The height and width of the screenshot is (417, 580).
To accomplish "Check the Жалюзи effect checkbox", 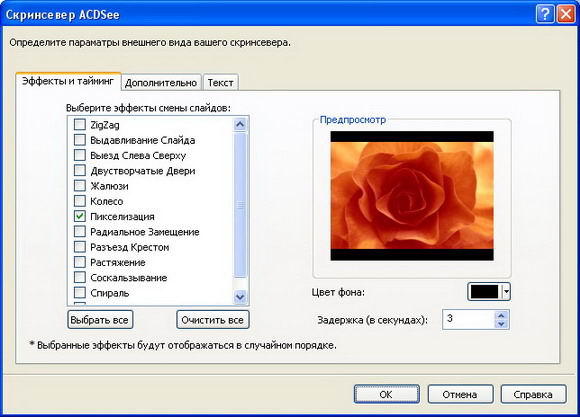I will tap(80, 185).
